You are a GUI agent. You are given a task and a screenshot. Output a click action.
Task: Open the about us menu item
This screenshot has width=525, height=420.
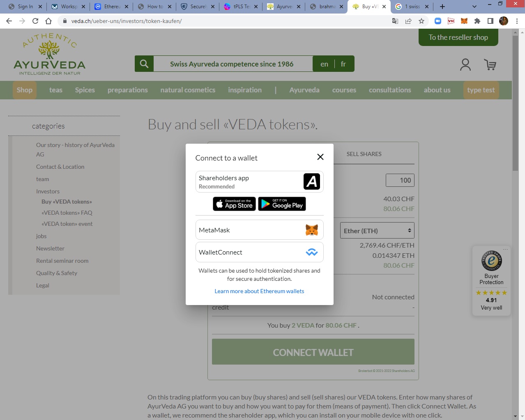[x=437, y=90]
